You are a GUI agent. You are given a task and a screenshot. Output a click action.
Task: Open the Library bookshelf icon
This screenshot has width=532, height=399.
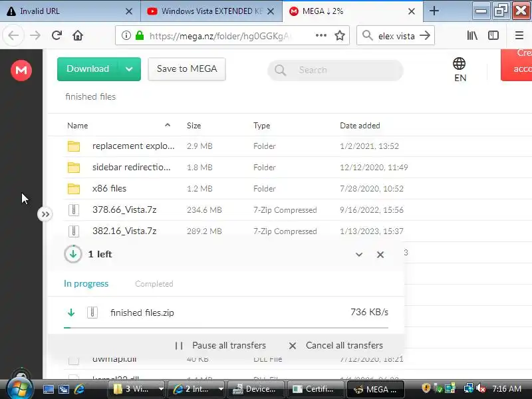coord(472,35)
